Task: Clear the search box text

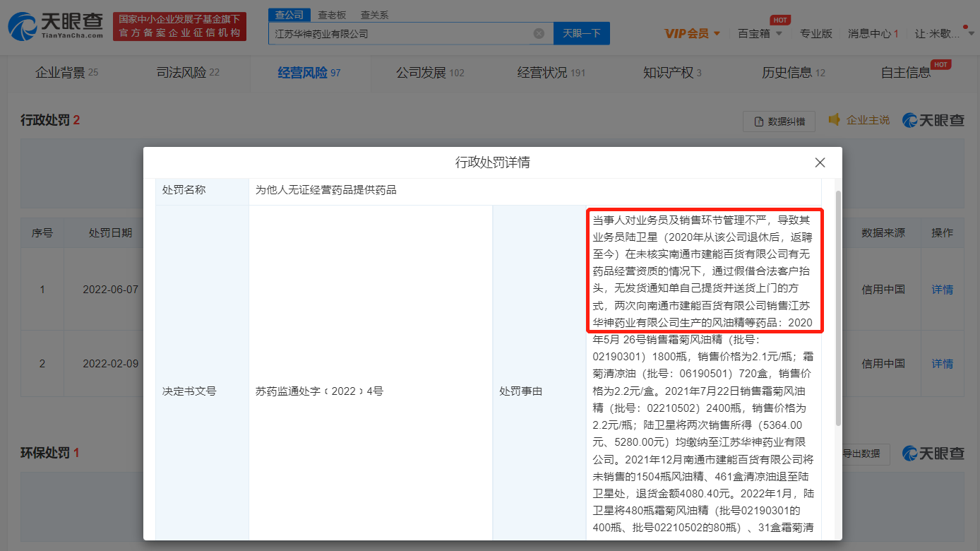Action: pyautogui.click(x=539, y=33)
